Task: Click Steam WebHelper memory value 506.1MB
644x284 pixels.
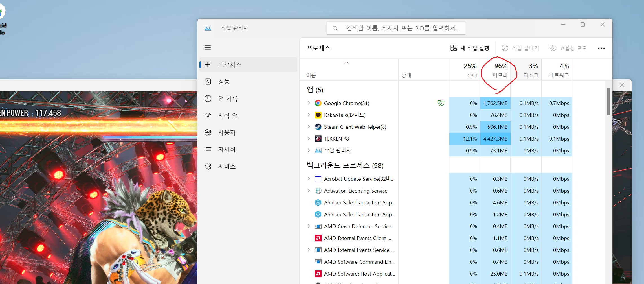Action: coord(495,127)
